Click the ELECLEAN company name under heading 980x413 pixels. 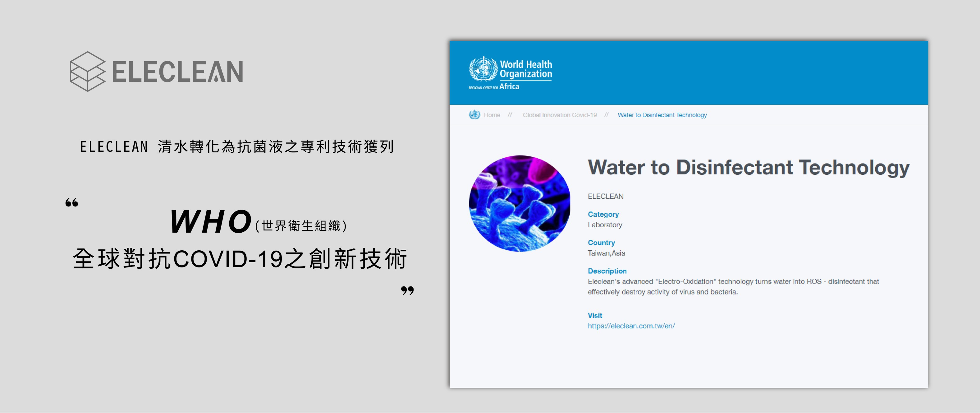[x=606, y=197]
